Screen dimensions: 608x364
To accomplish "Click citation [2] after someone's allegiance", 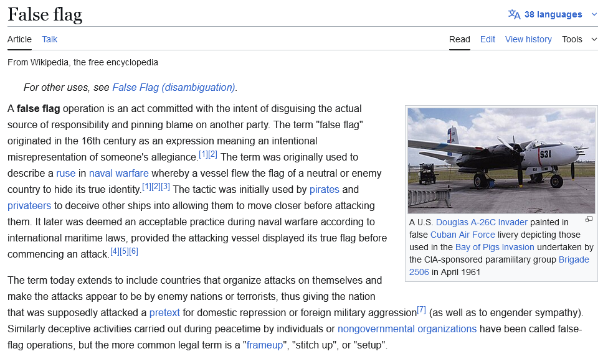I will tap(212, 154).
